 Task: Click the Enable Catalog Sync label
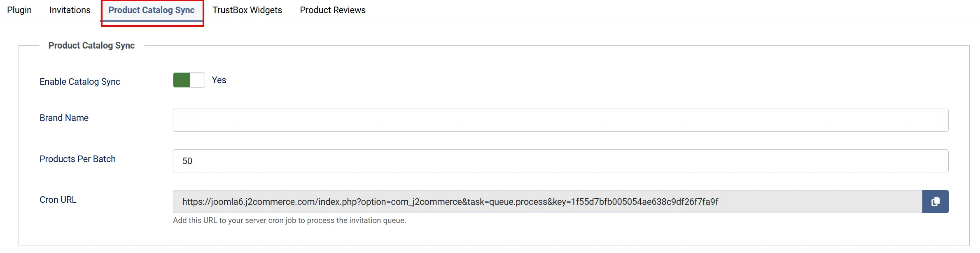[x=80, y=82]
